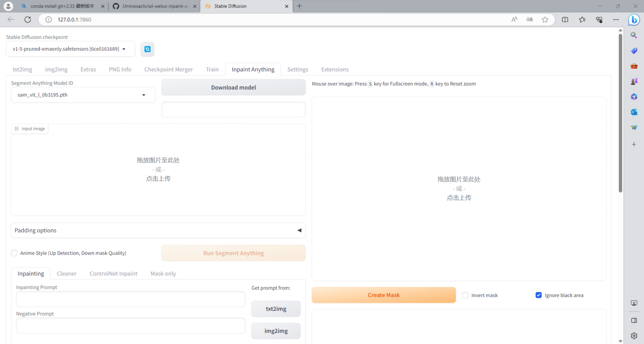Click the refresh checkpoint list icon
This screenshot has width=644, height=344.
[148, 49]
